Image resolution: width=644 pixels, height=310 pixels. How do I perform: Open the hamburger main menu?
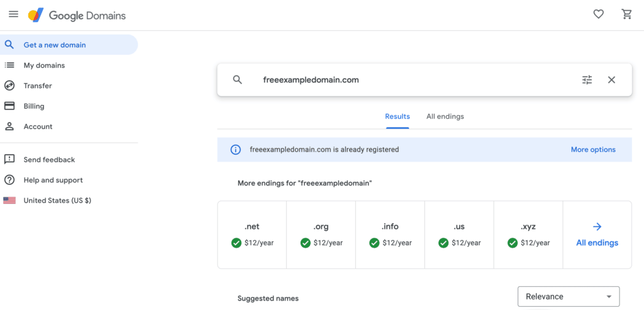(14, 14)
